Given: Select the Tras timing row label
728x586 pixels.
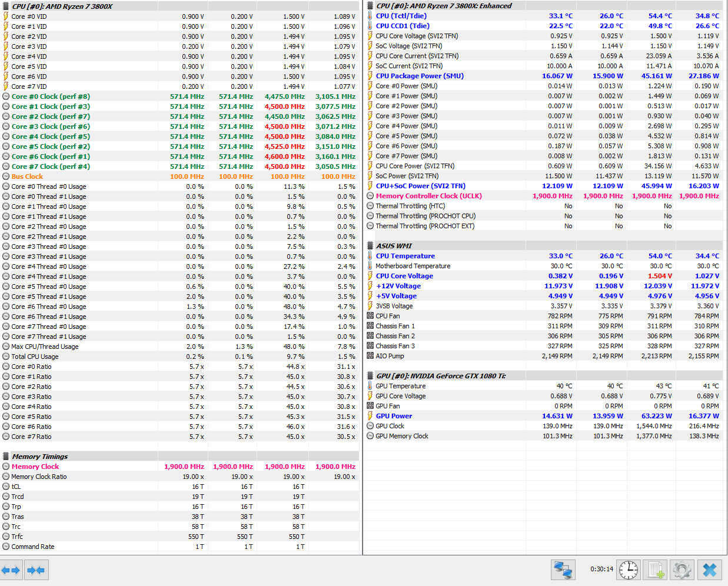Looking at the screenshot, I should (18, 517).
